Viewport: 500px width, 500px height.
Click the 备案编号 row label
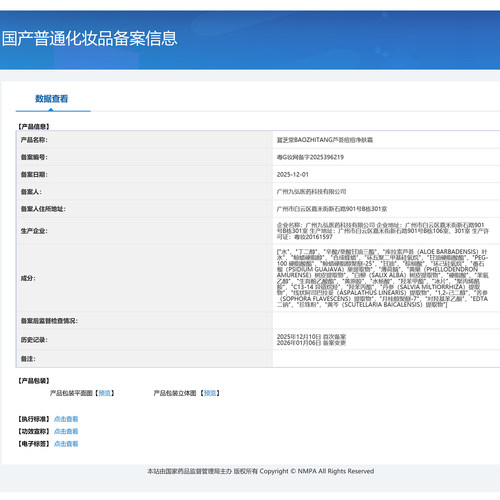tap(34, 157)
